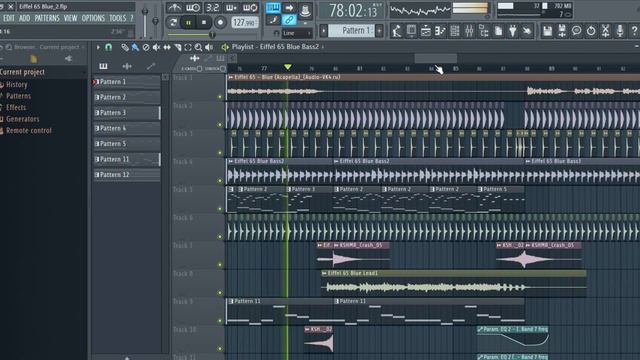This screenshot has width=640, height=360.
Task: Open clip menu of Eiffel 65 Blue Acapella
Action: coord(231,77)
